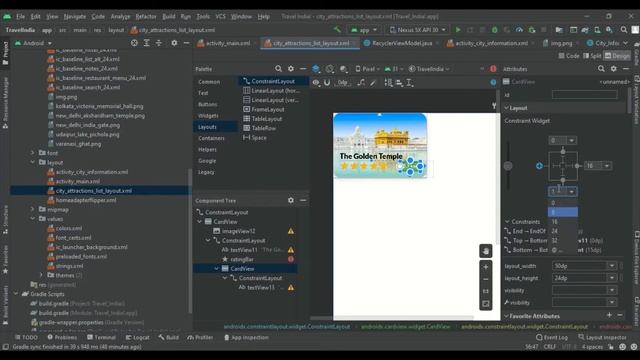Open the Layout Inspector
The height and width of the screenshot is (360, 640).
[602, 338]
